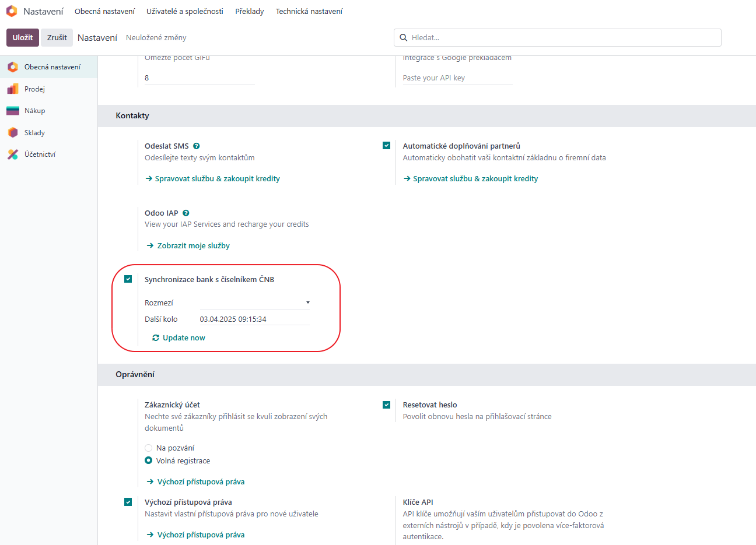
Task: Click the help icon next to Odeslat SMS
Action: (x=197, y=146)
